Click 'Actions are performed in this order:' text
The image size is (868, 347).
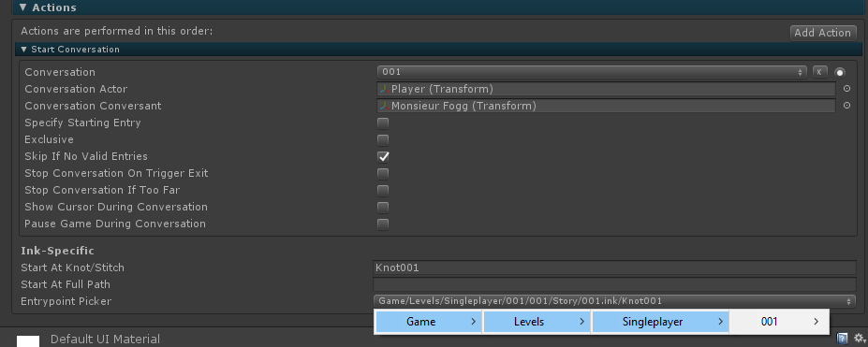[116, 31]
